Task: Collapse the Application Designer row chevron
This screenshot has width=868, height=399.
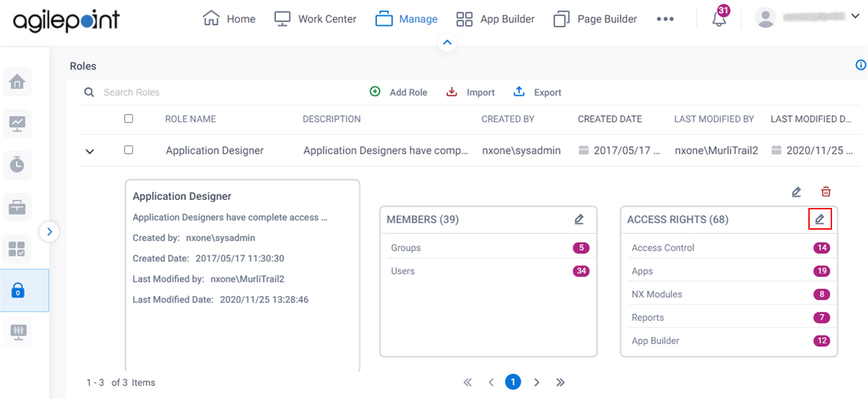Action: [x=90, y=151]
